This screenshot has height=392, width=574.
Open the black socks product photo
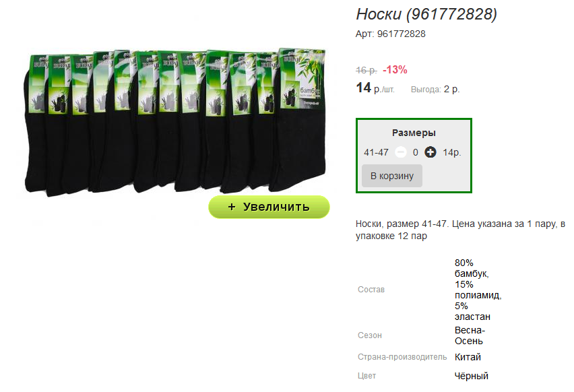175,122
